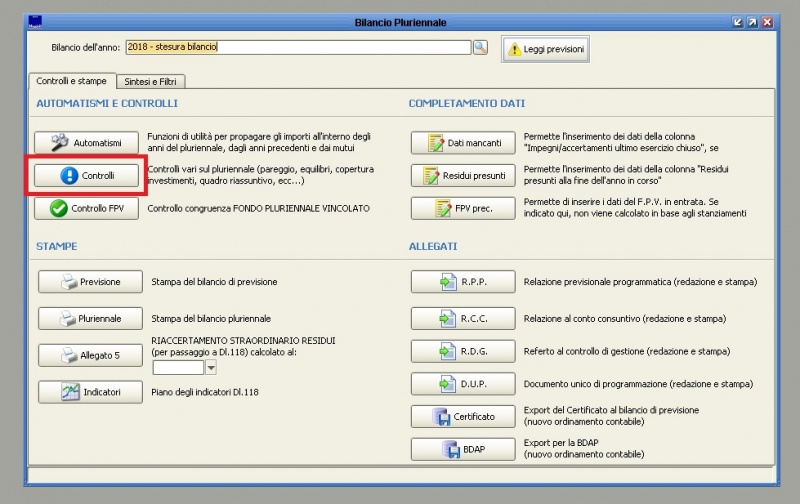Export the Certificato file

pos(463,416)
